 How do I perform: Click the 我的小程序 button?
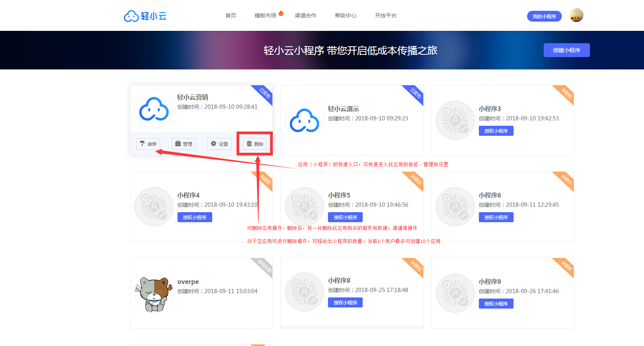pos(544,16)
